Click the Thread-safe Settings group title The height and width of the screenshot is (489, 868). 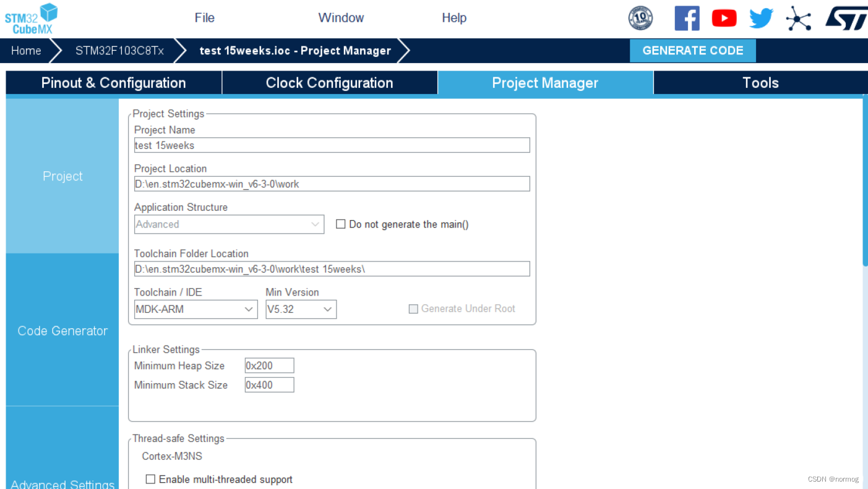click(x=179, y=438)
